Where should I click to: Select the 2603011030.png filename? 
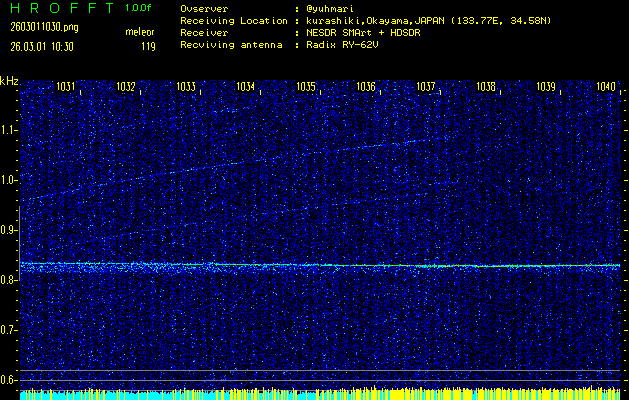click(35, 27)
